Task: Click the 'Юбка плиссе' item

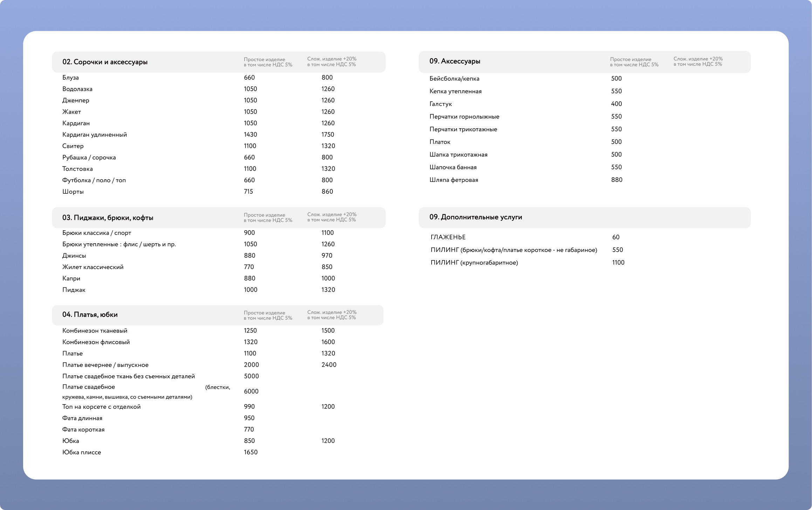Action: [82, 452]
